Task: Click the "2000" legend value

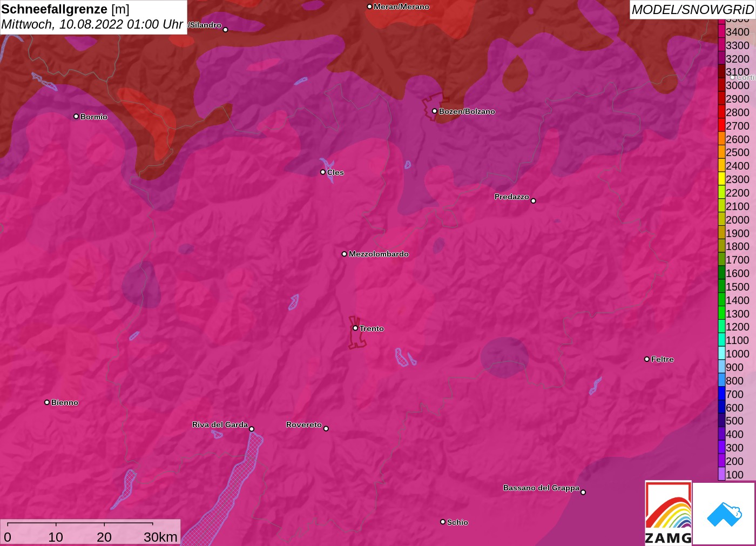Action: tap(738, 220)
